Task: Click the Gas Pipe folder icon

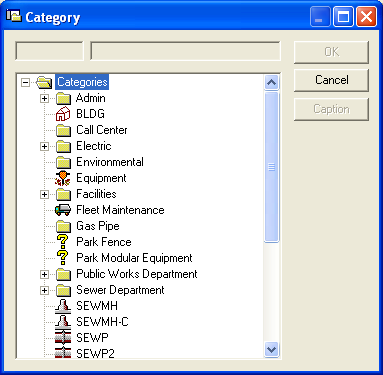Action: [63, 226]
